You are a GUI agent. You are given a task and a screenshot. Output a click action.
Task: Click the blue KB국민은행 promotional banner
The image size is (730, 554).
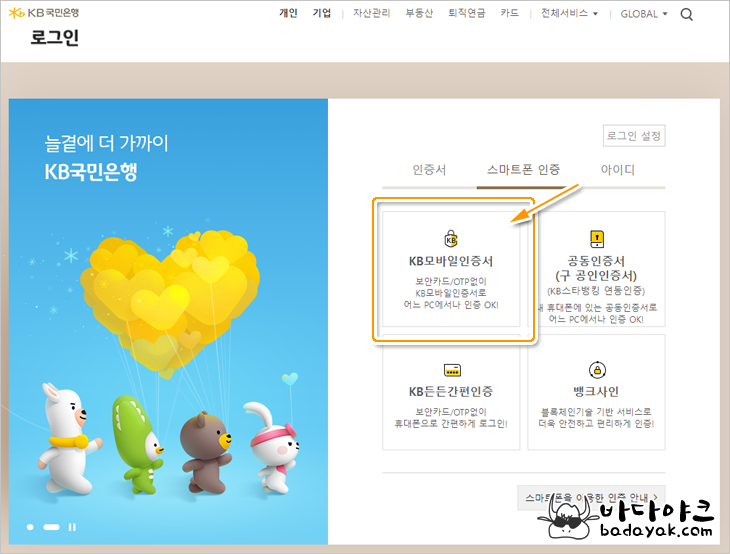[x=168, y=321]
